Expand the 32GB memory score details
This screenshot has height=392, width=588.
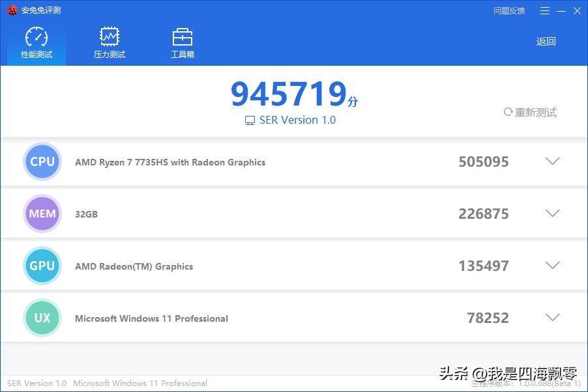(552, 214)
